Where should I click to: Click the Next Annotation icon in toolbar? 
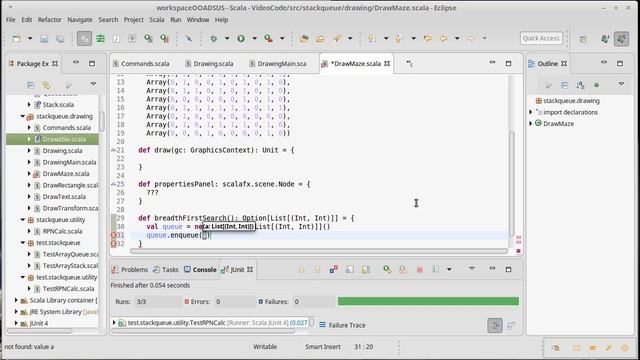[371, 38]
